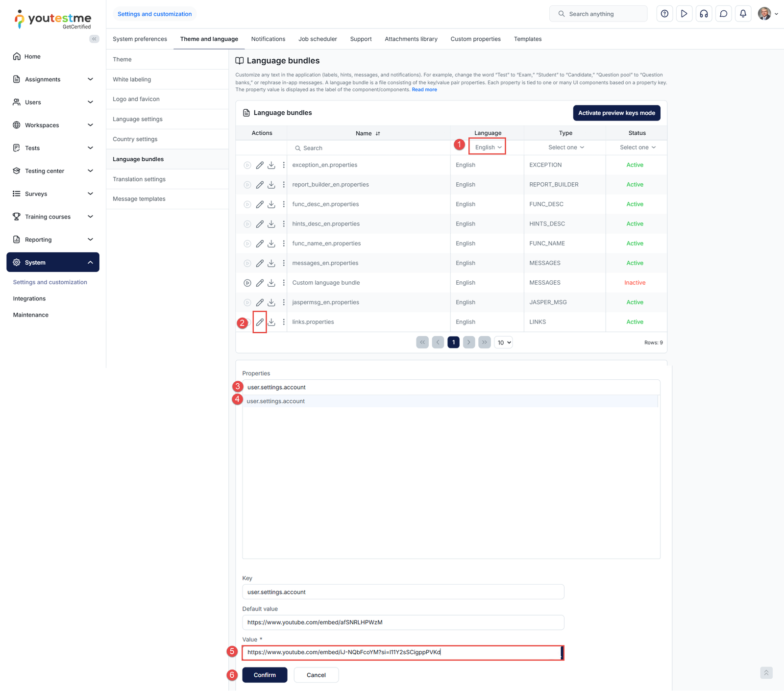The width and height of the screenshot is (784, 691).
Task: Click the Value URL input field
Action: pyautogui.click(x=402, y=652)
